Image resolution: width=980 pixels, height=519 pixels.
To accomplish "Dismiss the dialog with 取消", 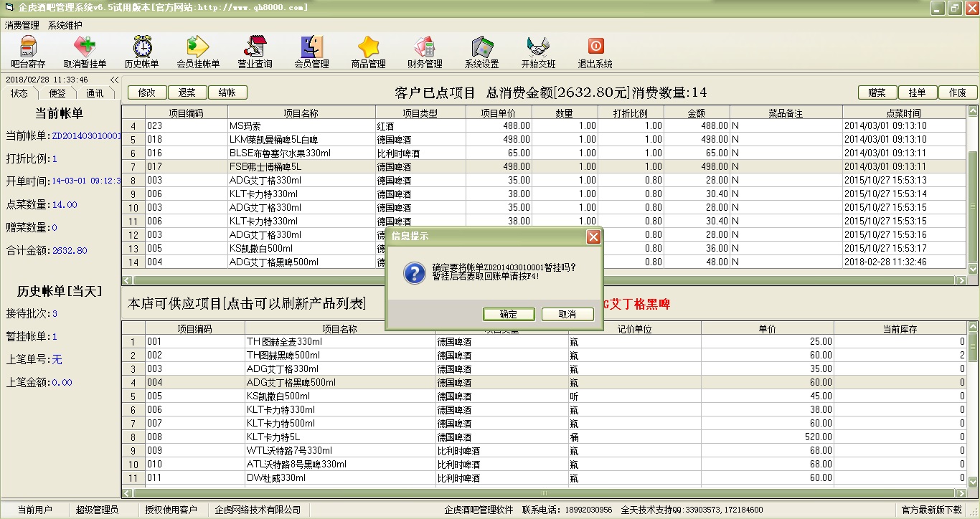I will coord(567,314).
